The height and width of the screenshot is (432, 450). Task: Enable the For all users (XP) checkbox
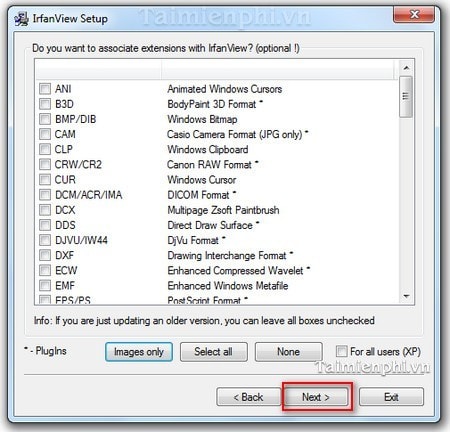(x=341, y=351)
